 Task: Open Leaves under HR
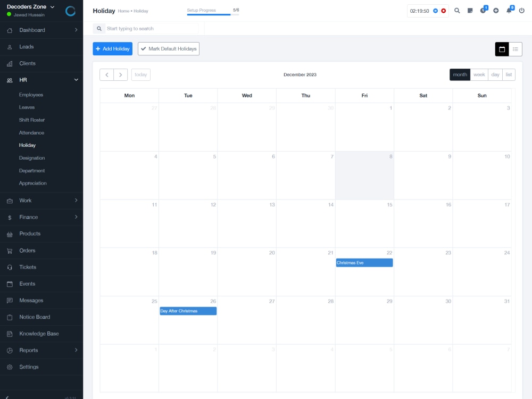pyautogui.click(x=27, y=107)
